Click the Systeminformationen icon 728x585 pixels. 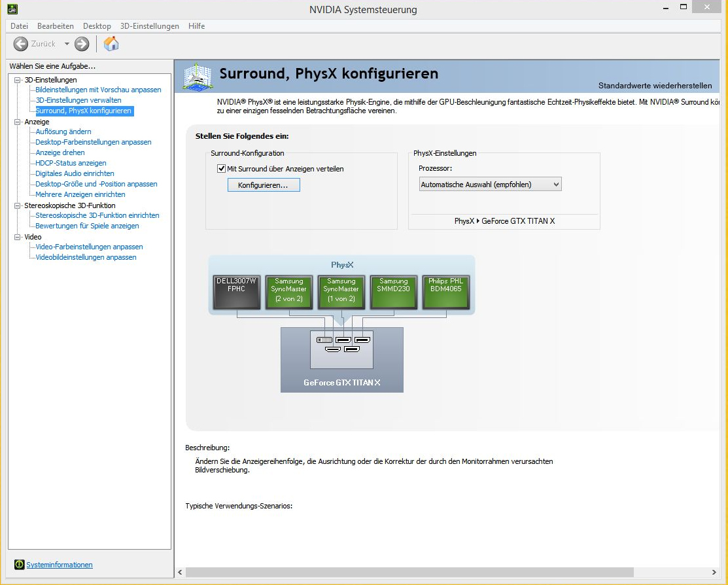pos(19,565)
